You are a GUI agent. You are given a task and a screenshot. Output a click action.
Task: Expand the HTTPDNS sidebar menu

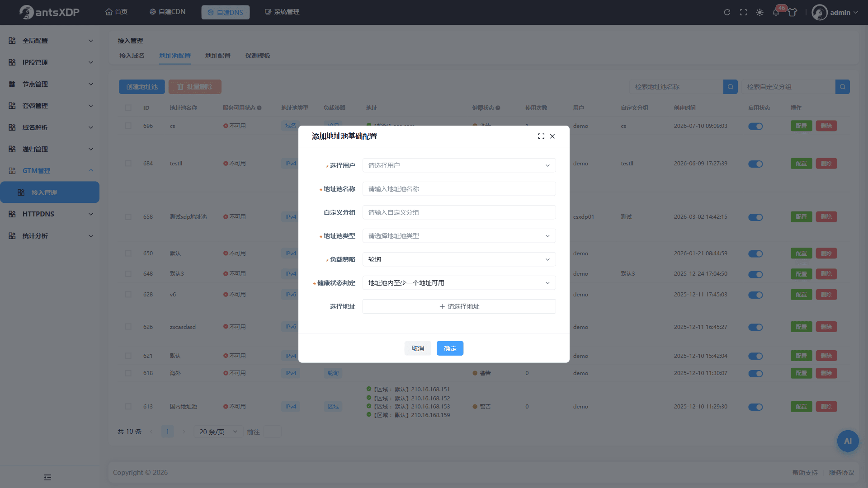click(50, 214)
